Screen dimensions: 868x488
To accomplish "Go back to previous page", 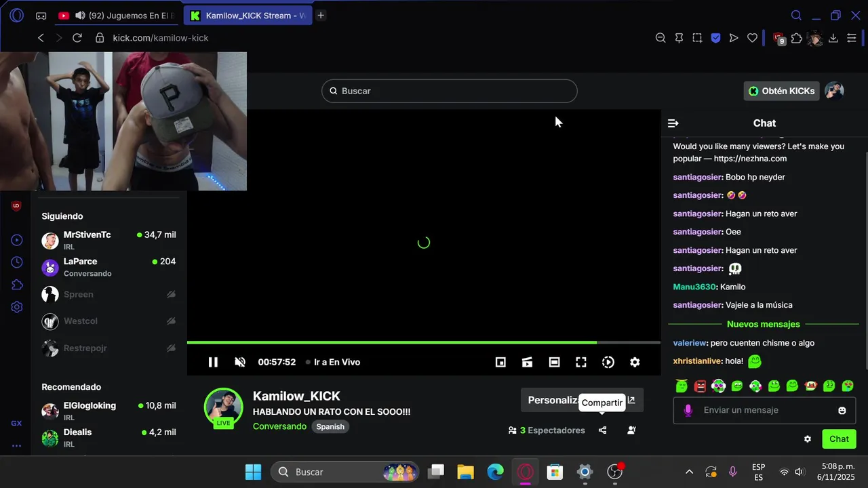I will (x=41, y=38).
